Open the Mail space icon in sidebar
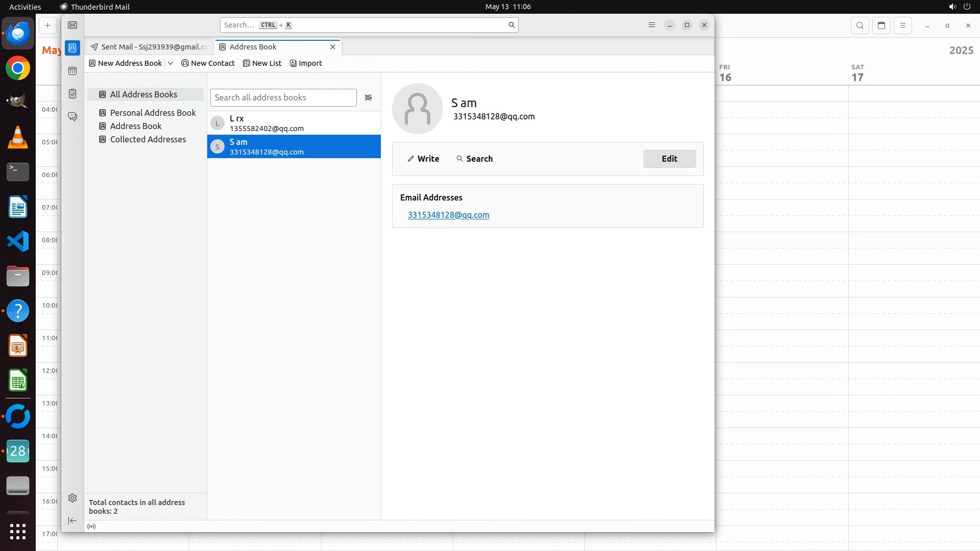The height and width of the screenshot is (551, 980). pos(72,25)
